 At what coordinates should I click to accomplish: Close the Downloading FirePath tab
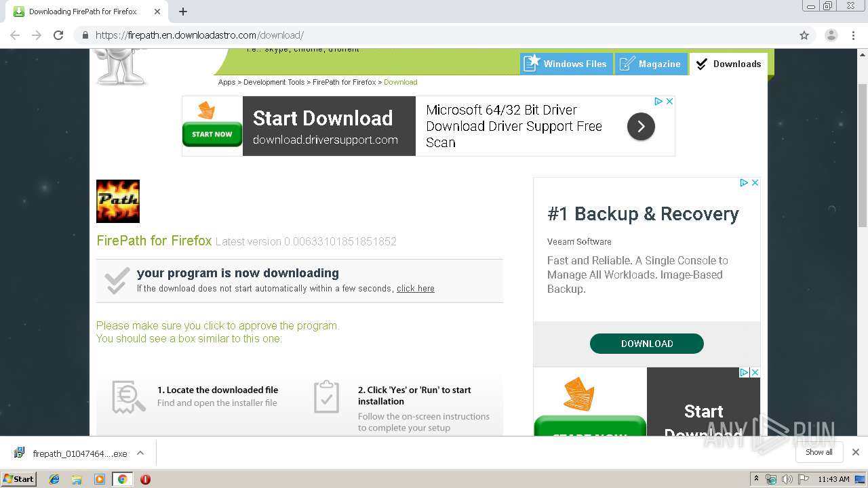pyautogui.click(x=157, y=12)
